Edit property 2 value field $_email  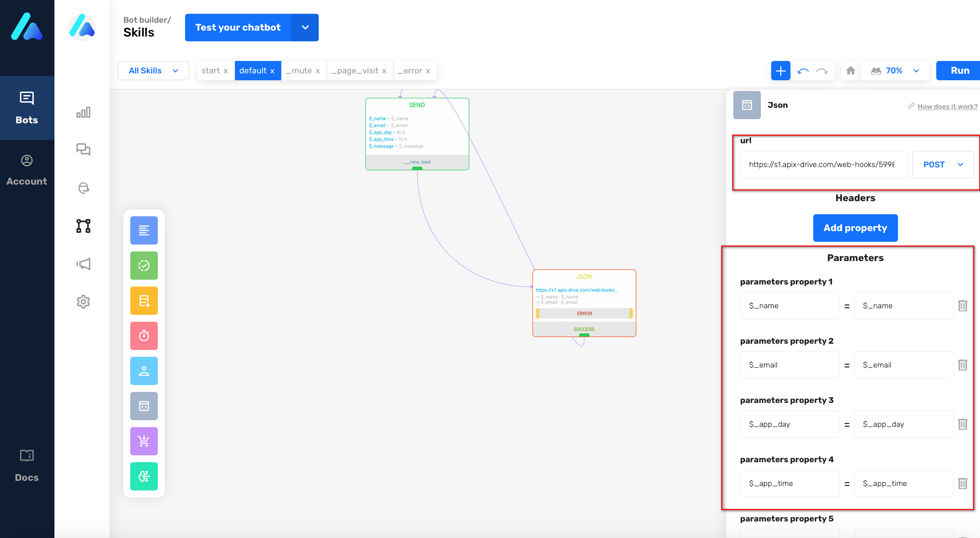[904, 365]
